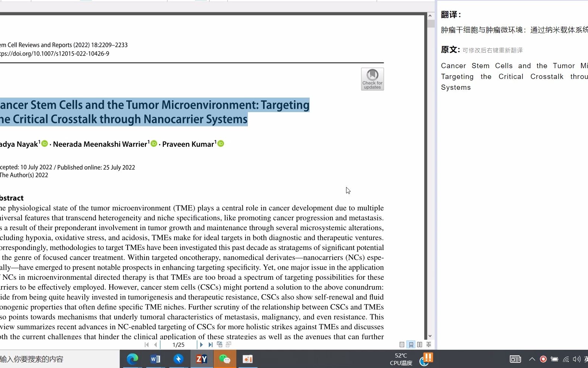Open Word from the taskbar
Image resolution: width=588 pixels, height=368 pixels.
(x=155, y=359)
